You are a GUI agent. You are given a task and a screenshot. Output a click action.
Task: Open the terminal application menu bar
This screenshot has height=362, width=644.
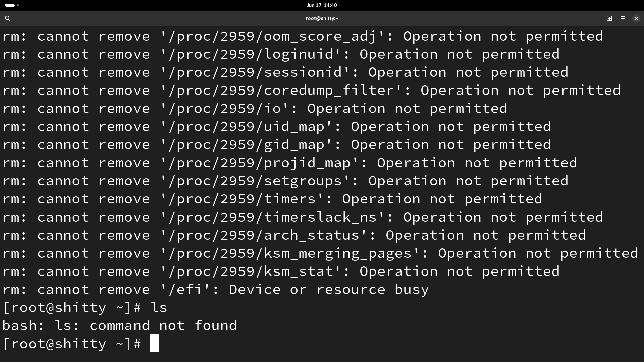(x=623, y=18)
